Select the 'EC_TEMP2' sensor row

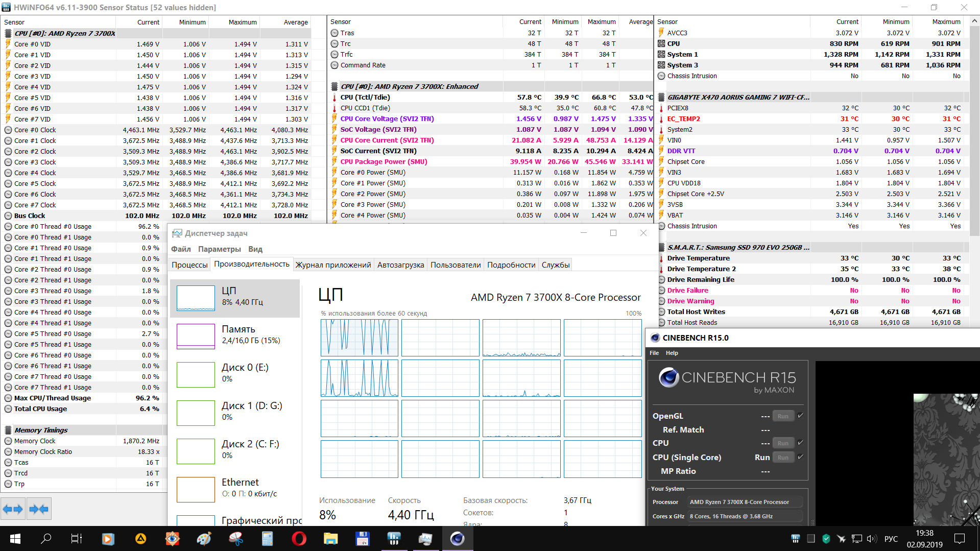coord(812,118)
